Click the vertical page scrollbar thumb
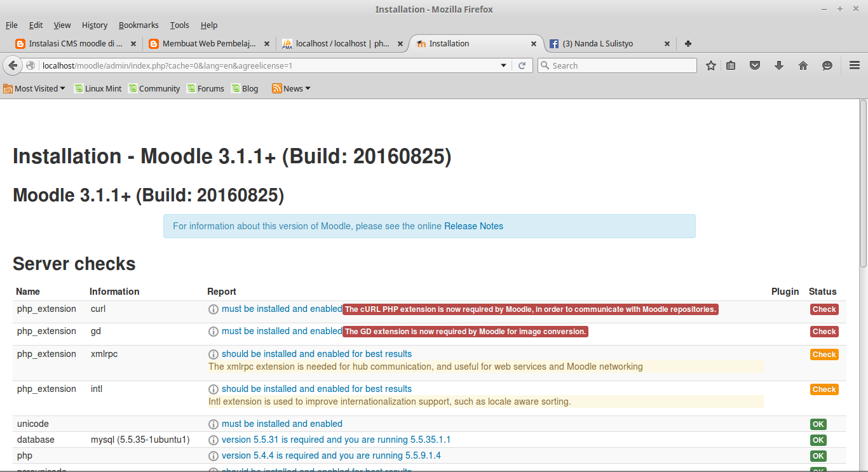868x472 pixels. tap(864, 184)
